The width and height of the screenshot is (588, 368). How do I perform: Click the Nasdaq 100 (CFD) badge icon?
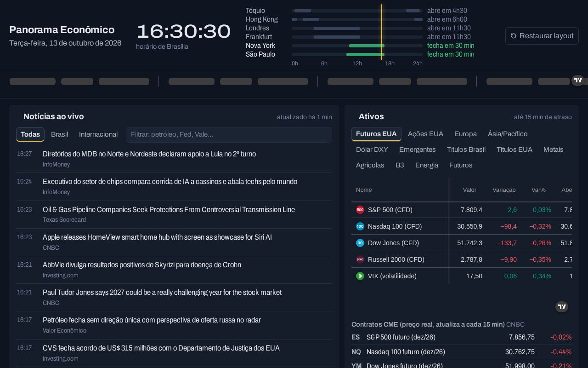tap(360, 226)
